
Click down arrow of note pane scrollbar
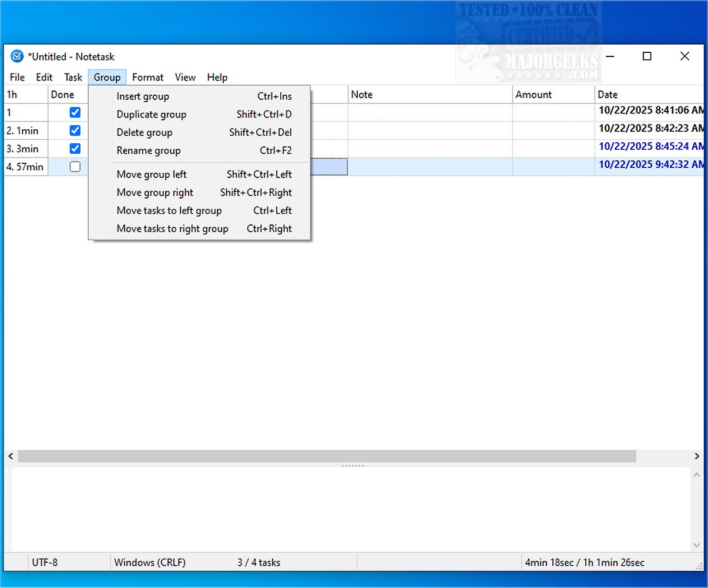click(697, 545)
